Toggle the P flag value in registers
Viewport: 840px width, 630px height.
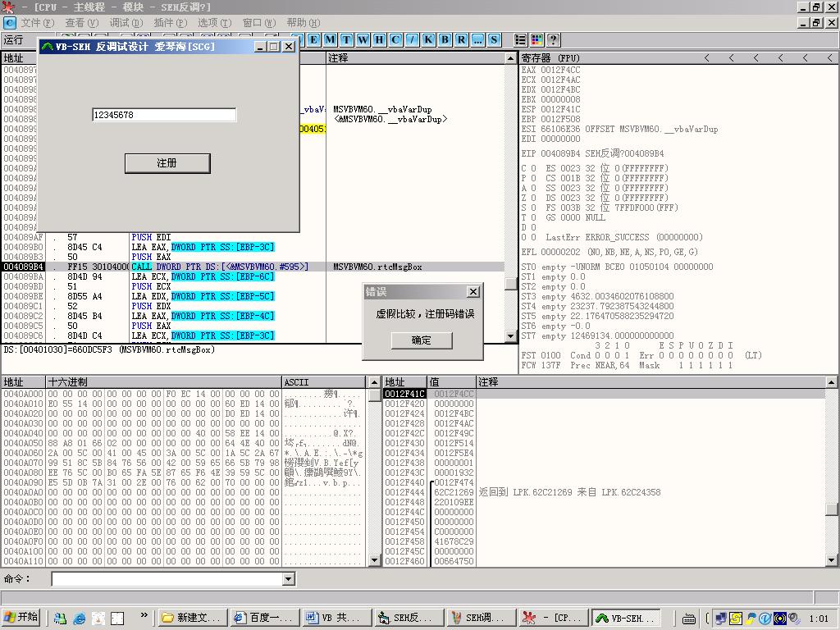tap(533, 178)
